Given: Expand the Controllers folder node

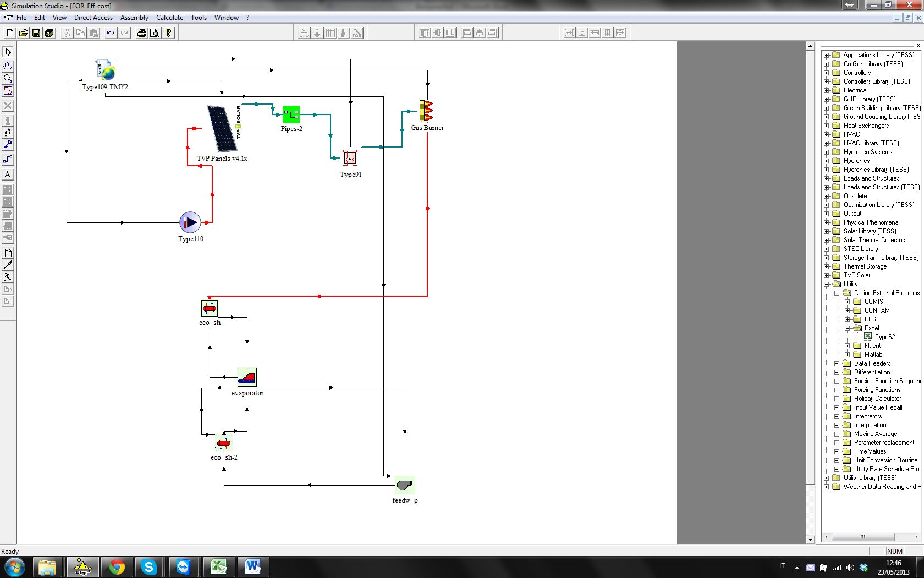Looking at the screenshot, I should [826, 73].
